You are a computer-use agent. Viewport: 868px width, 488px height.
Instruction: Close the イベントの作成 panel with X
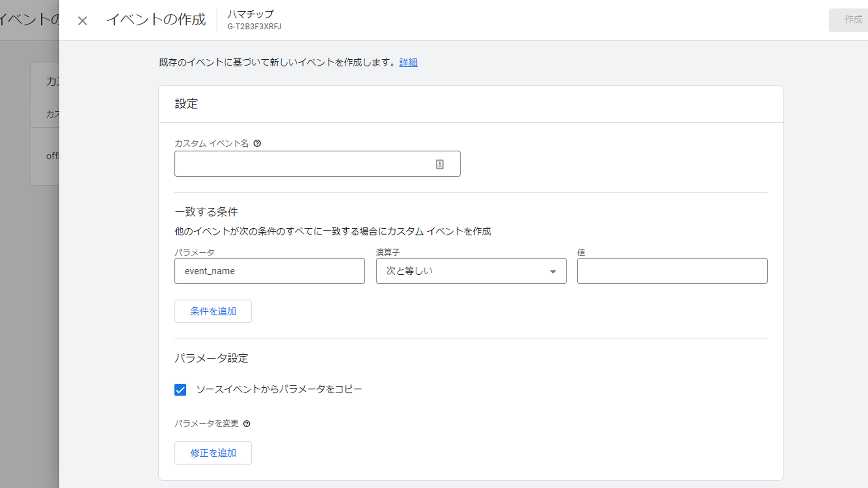point(82,21)
